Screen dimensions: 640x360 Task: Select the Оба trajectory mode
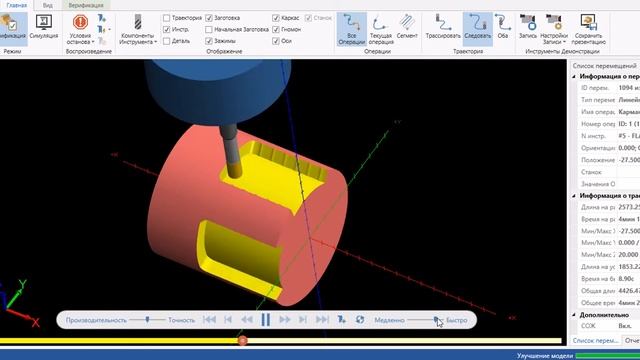pos(503,27)
